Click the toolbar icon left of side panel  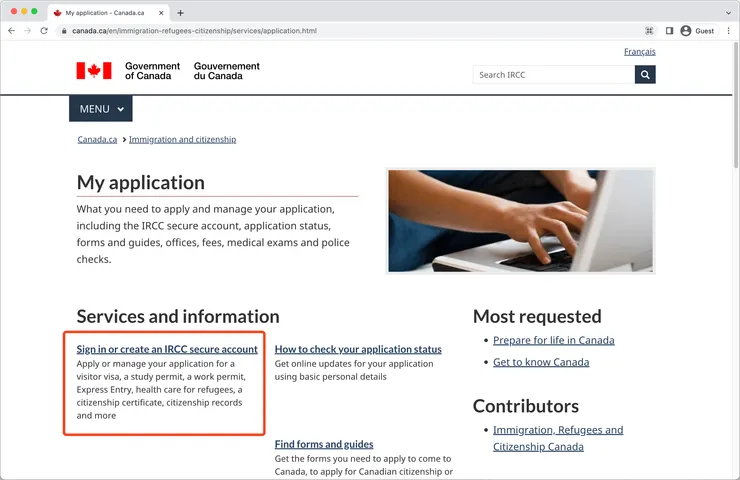coord(649,31)
